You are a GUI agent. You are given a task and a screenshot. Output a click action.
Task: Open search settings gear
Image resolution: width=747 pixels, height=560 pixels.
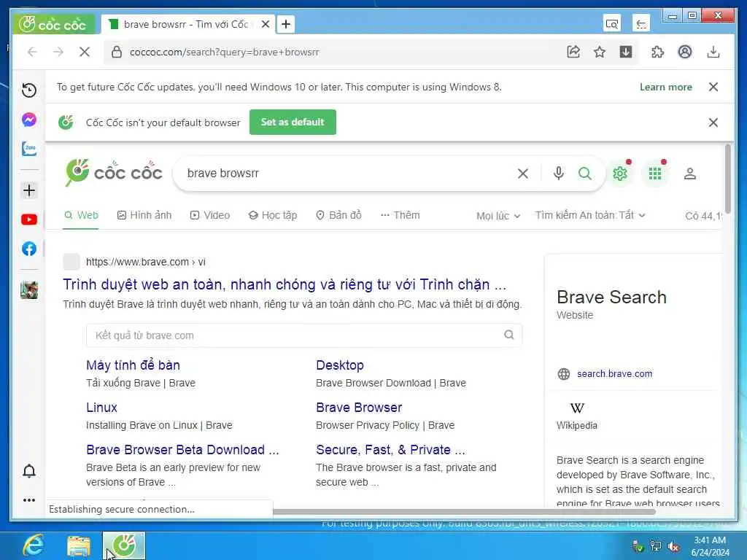620,174
